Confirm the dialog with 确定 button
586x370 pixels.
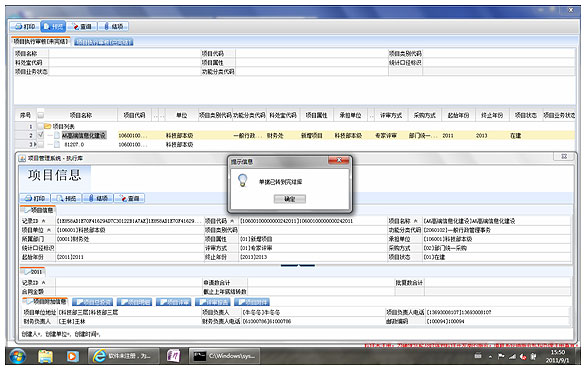point(290,199)
